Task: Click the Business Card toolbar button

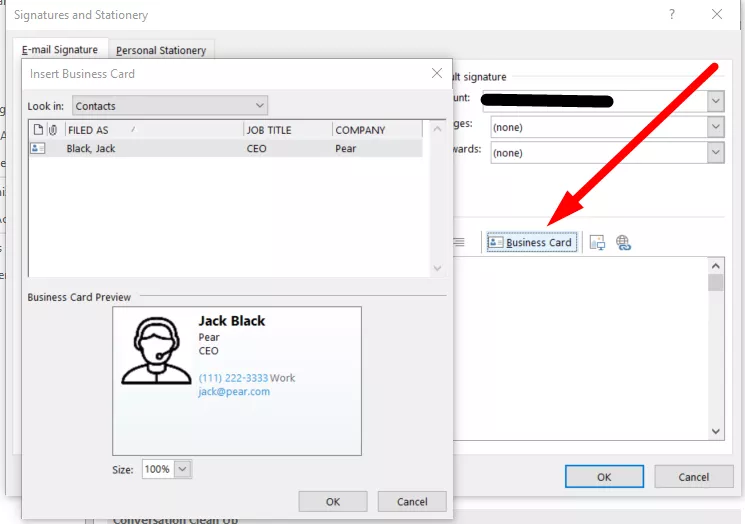Action: (x=530, y=242)
